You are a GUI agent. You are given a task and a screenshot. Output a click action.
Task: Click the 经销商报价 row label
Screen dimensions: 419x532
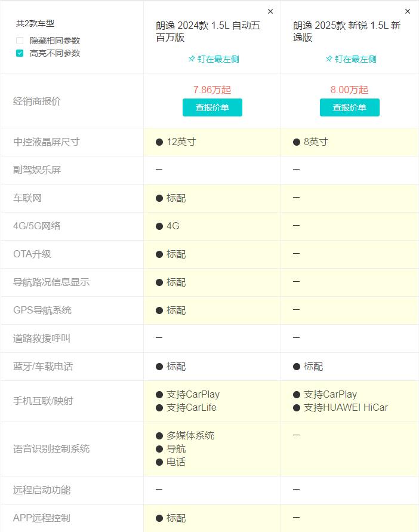point(37,101)
